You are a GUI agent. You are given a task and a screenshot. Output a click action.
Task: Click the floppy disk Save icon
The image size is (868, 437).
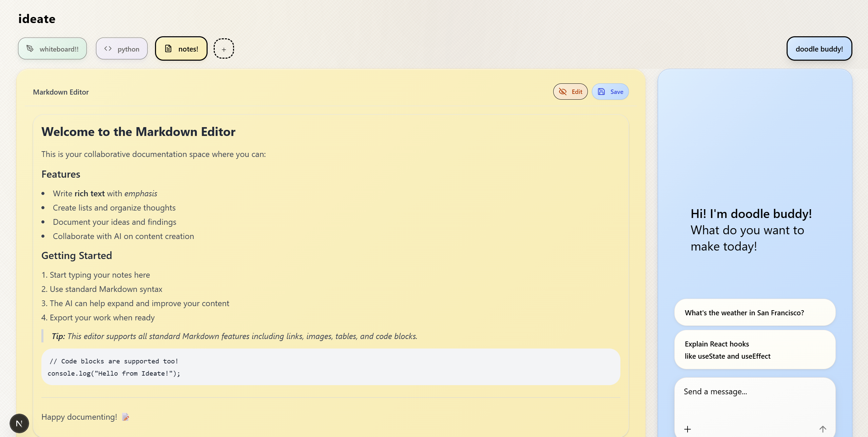(x=601, y=92)
